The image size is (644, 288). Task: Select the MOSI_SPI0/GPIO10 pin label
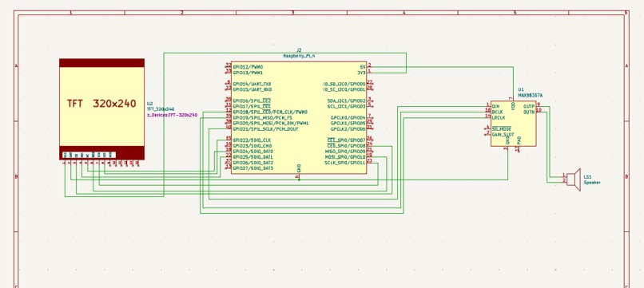click(x=345, y=157)
